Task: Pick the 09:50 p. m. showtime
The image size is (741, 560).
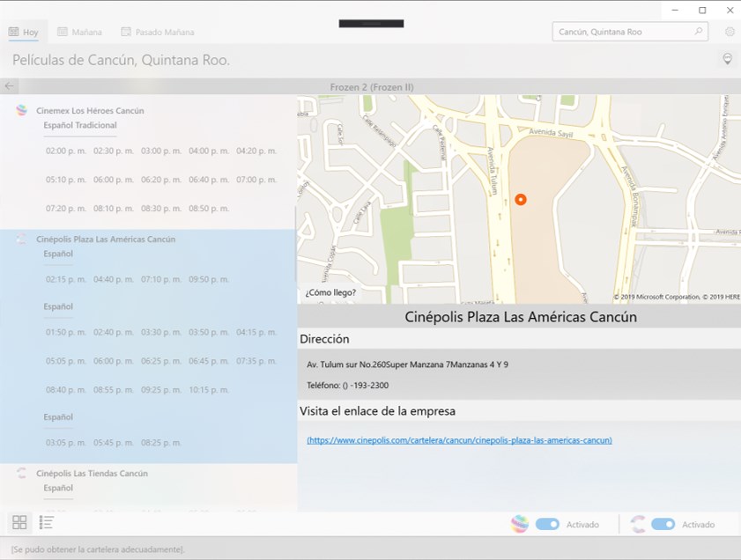Action: [209, 279]
